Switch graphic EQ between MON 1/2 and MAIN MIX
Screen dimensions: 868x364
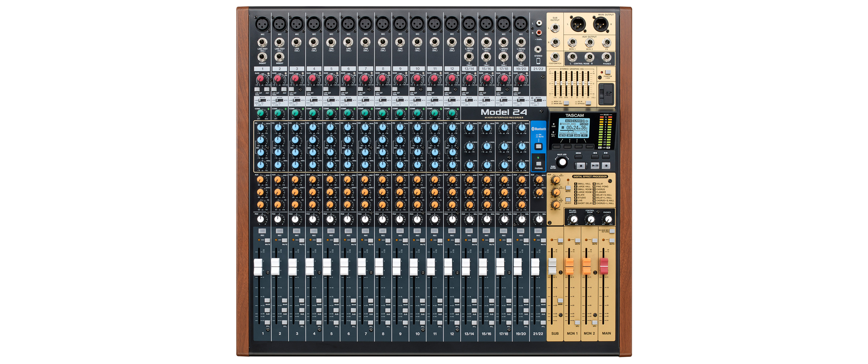coord(566,103)
